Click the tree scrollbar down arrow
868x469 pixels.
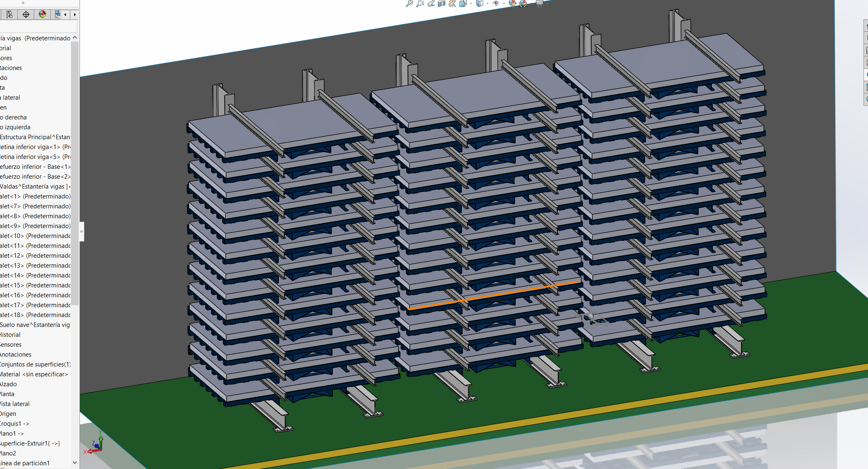(x=75, y=463)
